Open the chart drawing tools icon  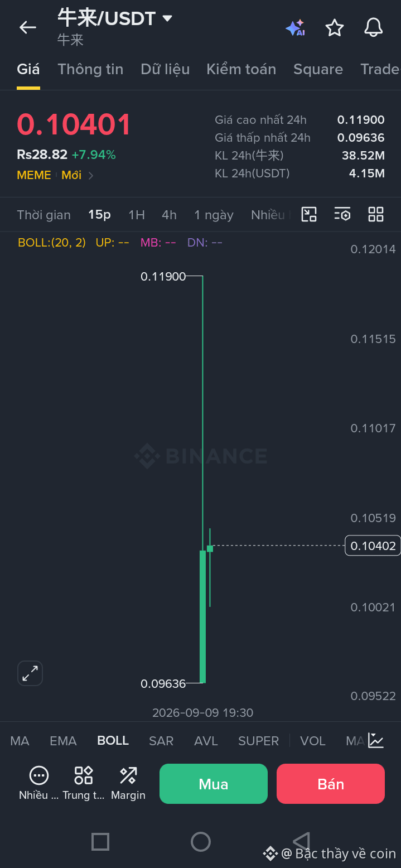pos(309,214)
